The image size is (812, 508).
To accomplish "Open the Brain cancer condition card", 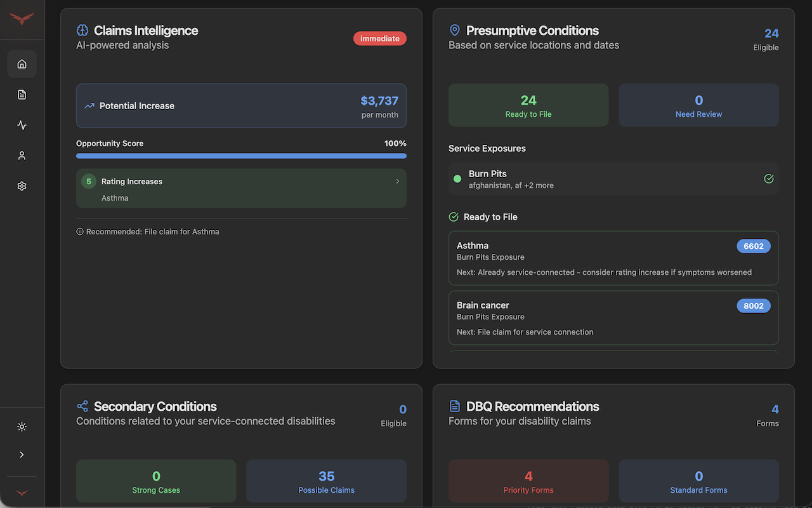I will (613, 317).
